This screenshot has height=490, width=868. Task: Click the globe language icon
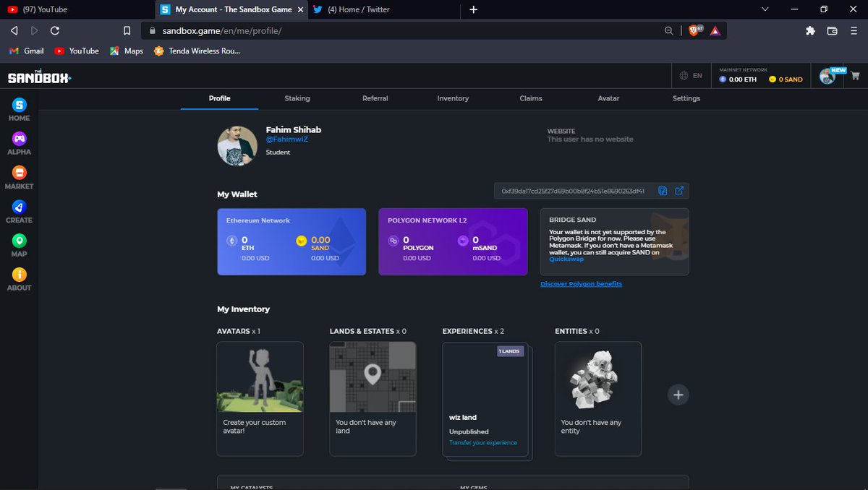click(684, 76)
